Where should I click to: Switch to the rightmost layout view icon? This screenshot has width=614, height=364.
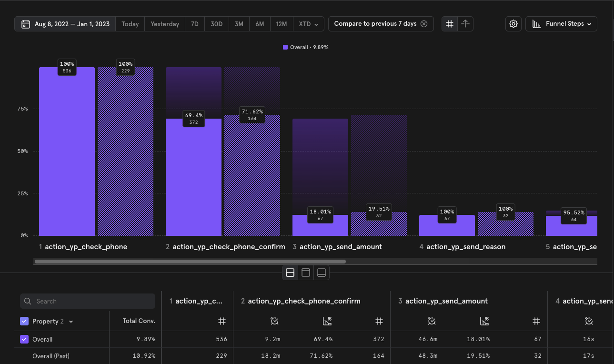322,273
